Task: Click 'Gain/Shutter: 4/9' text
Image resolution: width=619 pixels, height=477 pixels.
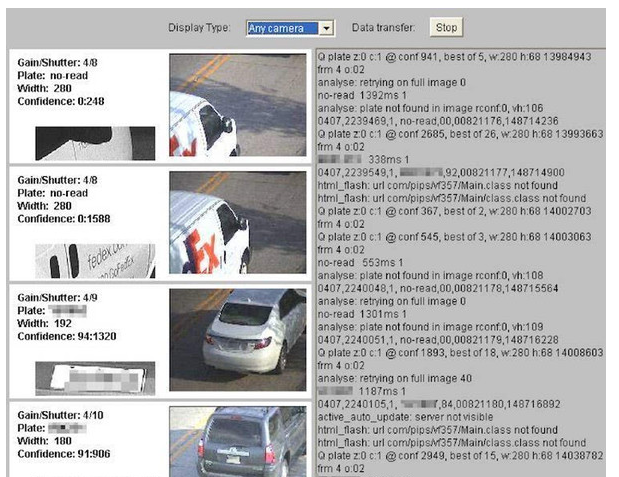Action: (x=57, y=298)
